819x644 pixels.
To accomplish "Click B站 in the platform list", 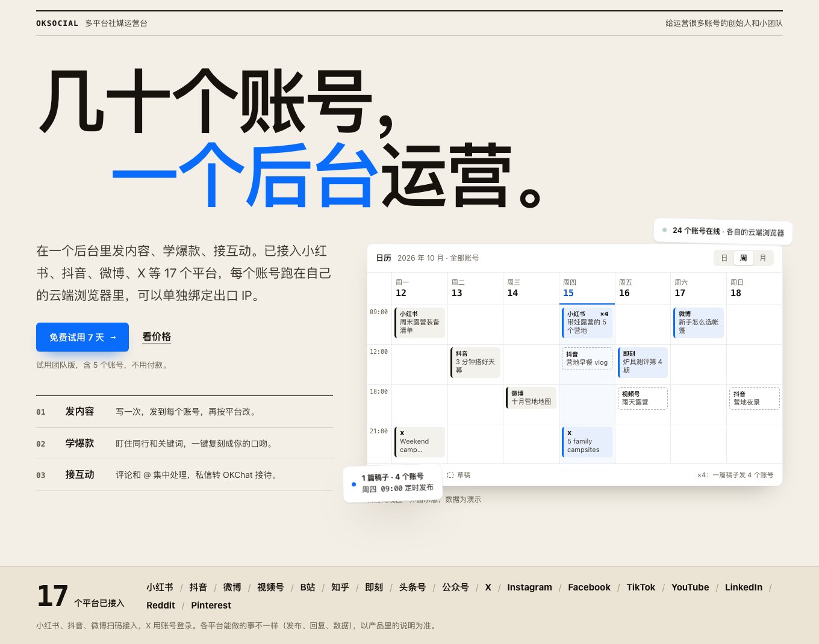I will [308, 587].
